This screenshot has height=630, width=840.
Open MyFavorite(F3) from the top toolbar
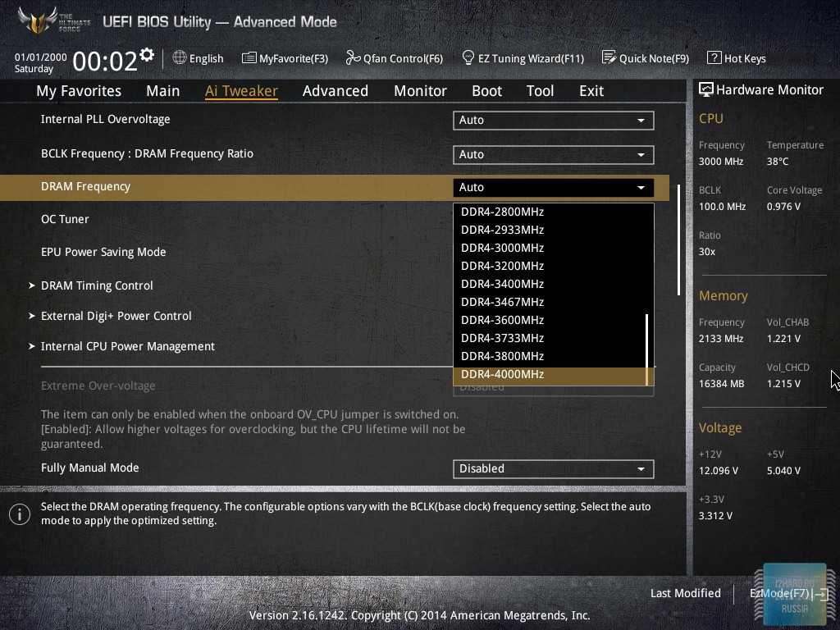285,58
